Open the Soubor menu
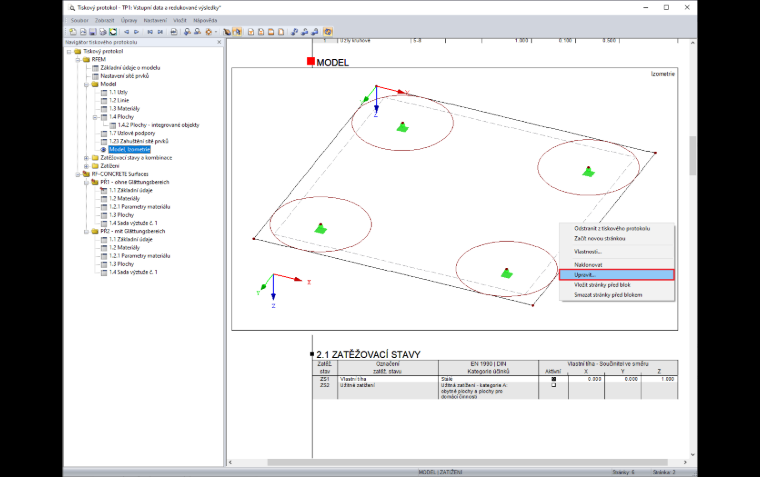Screen dimensions: 760x477 (79, 20)
